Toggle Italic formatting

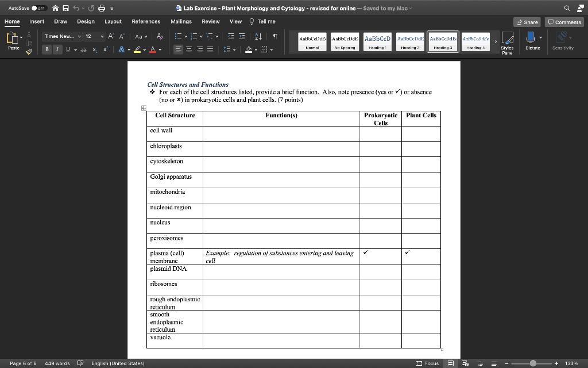[x=57, y=49]
